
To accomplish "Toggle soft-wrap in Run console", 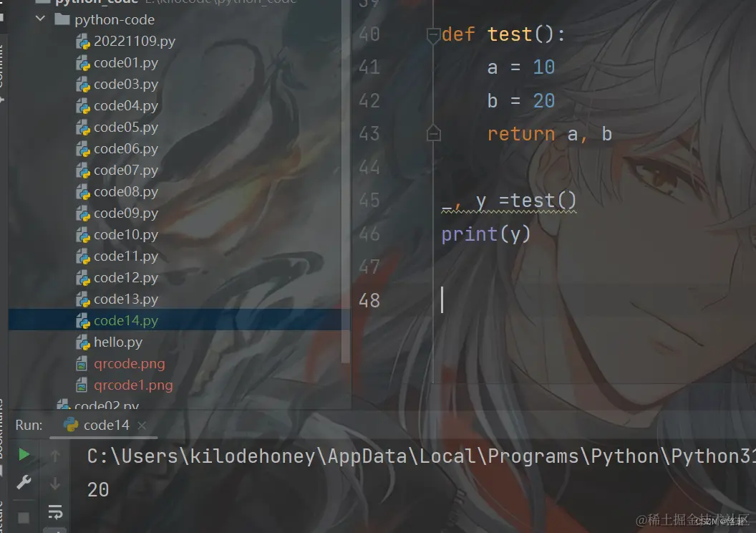I will point(55,512).
